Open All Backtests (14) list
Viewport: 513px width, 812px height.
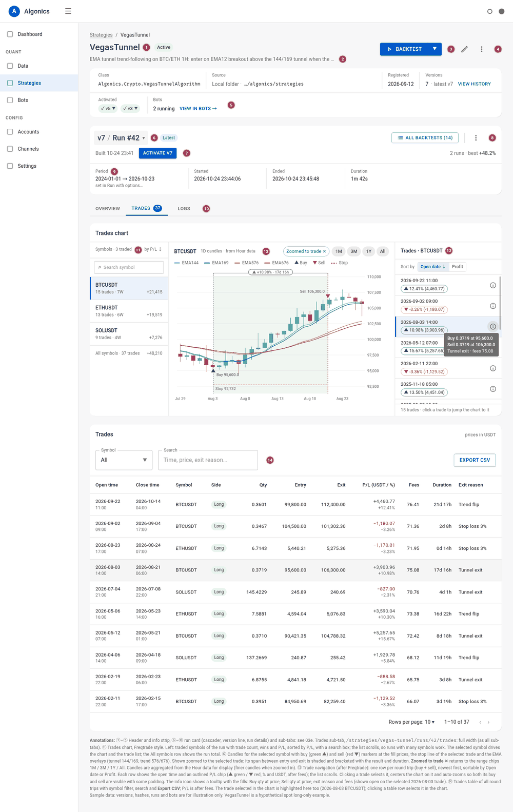pos(425,138)
